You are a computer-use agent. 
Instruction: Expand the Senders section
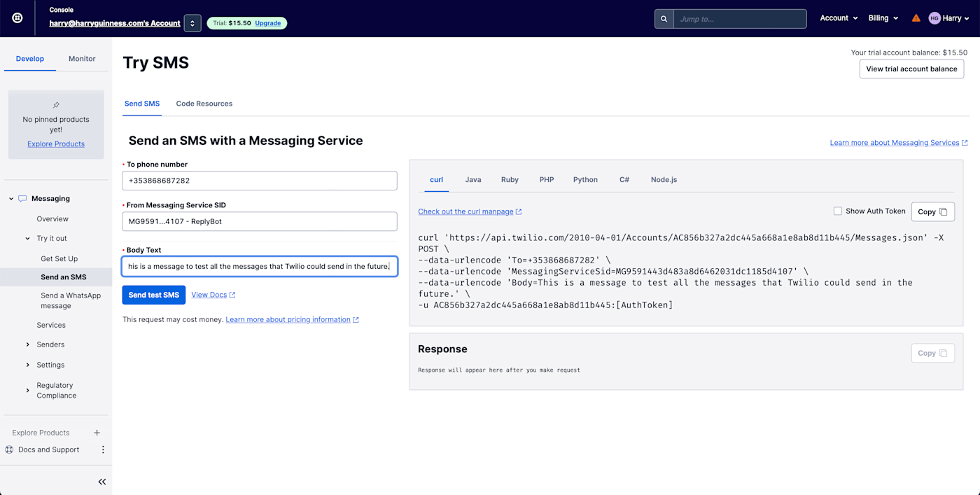click(x=28, y=344)
